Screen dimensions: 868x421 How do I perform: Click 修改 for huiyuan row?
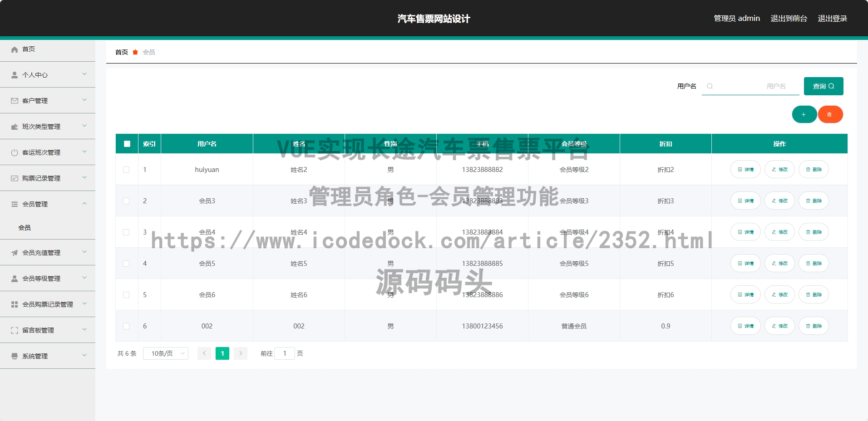[x=779, y=170]
